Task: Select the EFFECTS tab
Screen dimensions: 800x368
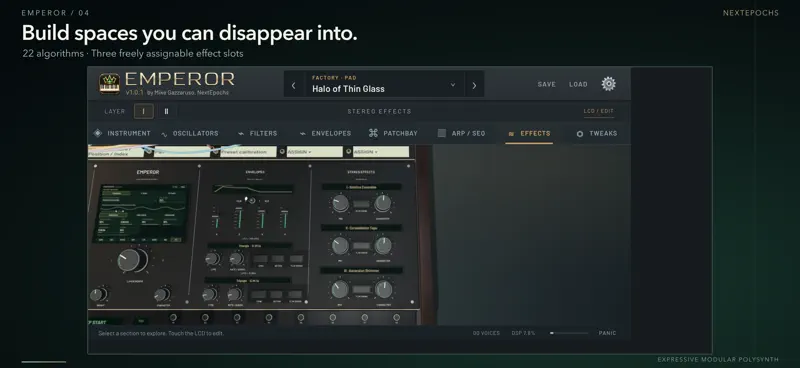Action: tap(529, 133)
